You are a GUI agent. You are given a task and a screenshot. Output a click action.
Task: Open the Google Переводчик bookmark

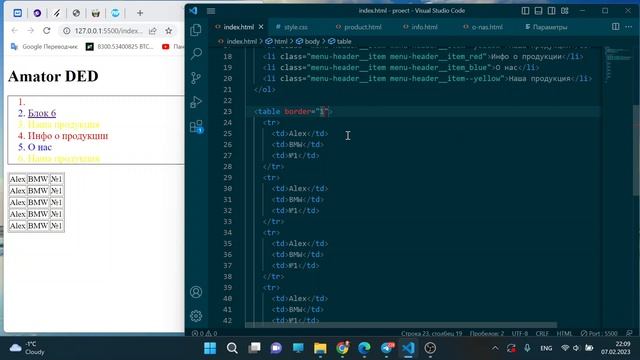[44, 47]
